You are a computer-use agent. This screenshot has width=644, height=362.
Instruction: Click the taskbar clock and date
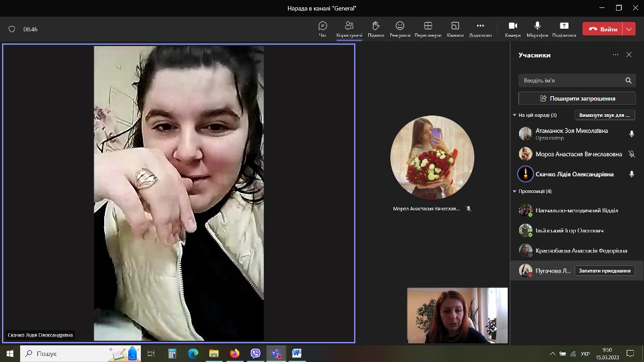click(607, 353)
